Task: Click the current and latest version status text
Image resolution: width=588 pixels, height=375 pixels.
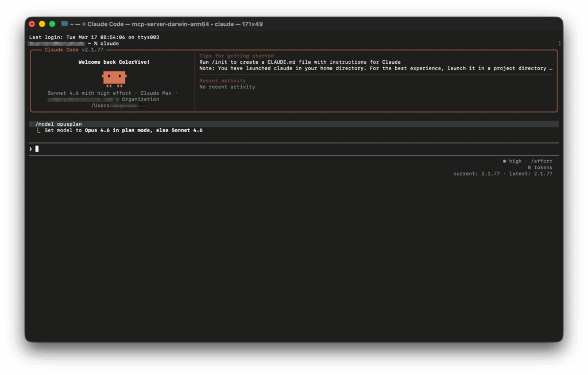Action: (x=502, y=173)
